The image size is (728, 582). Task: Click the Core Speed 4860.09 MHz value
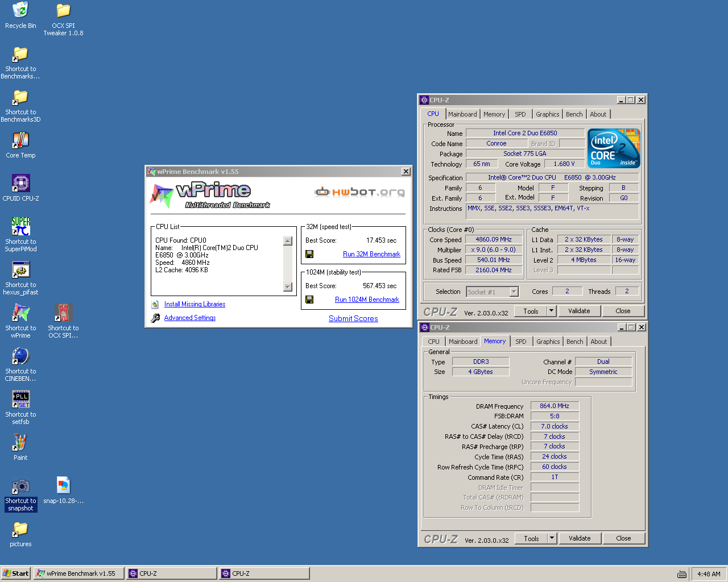pos(494,239)
